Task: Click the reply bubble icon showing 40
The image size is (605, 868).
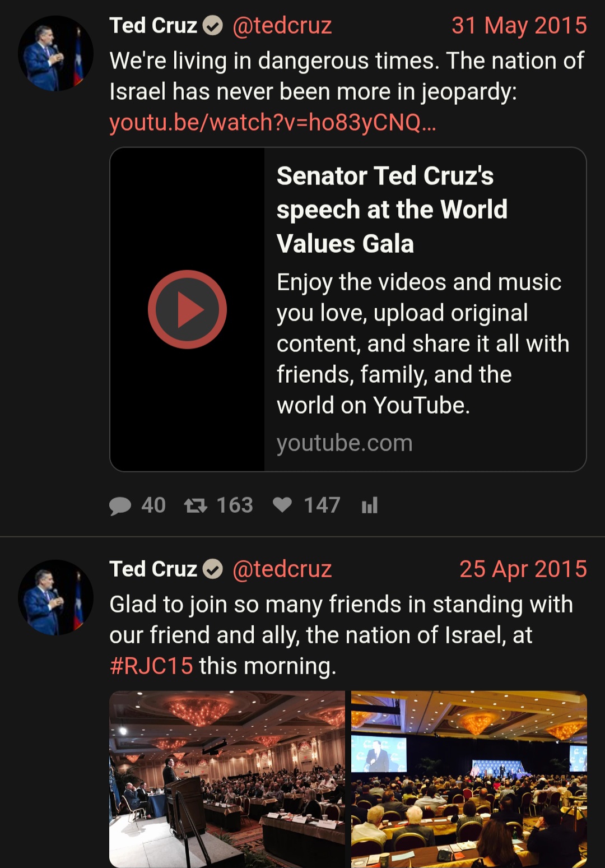Action: 120,505
